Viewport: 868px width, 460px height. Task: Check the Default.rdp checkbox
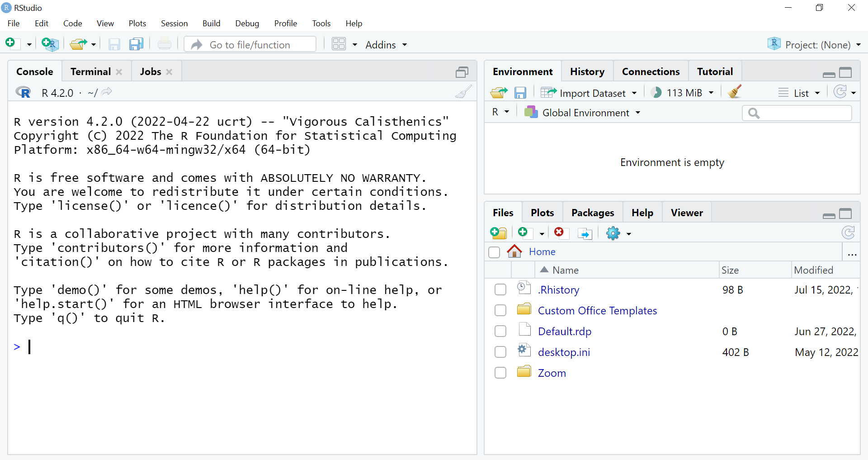click(500, 331)
